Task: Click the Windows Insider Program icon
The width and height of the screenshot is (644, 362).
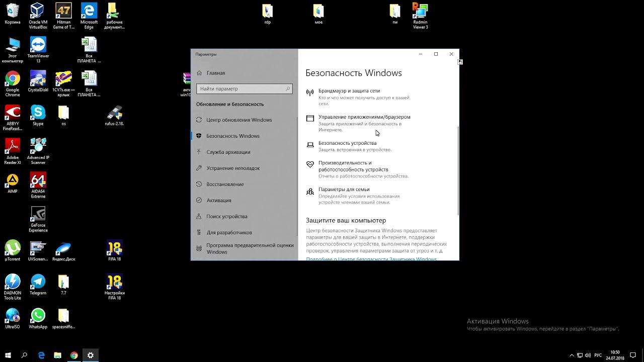Action: coord(199,248)
